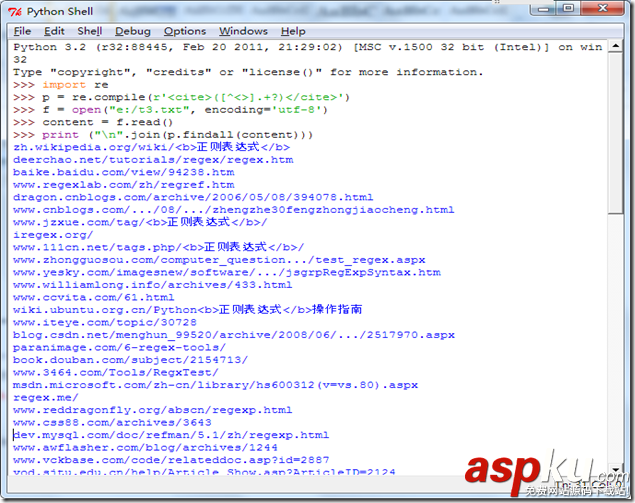
Task: Click the zh.wikipedia.org output line
Action: tap(151, 147)
